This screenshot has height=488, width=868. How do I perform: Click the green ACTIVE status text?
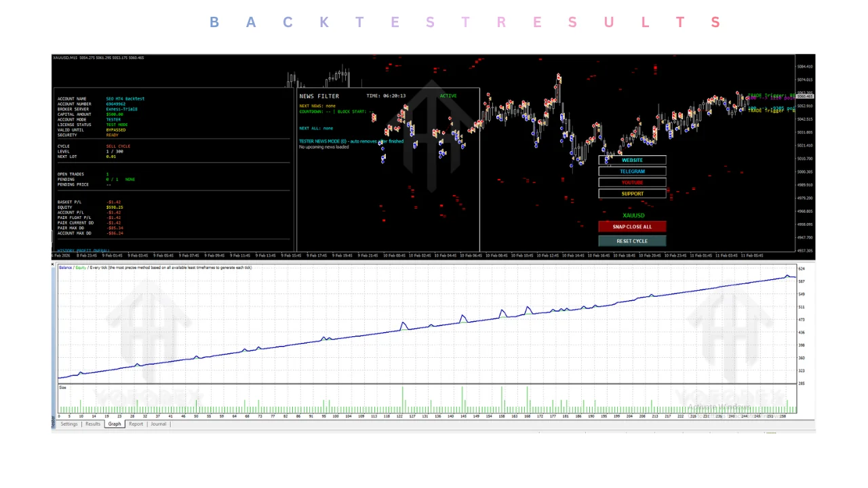448,96
